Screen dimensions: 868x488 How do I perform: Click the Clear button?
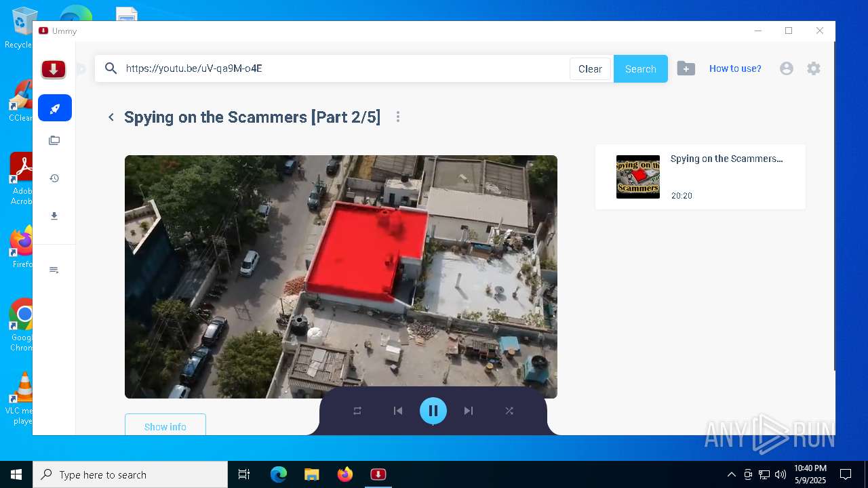(590, 68)
